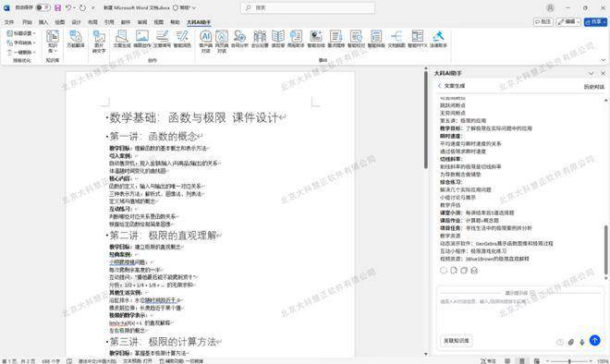Click the paperclip attachment icon
The image size is (610, 364).
pos(570,342)
